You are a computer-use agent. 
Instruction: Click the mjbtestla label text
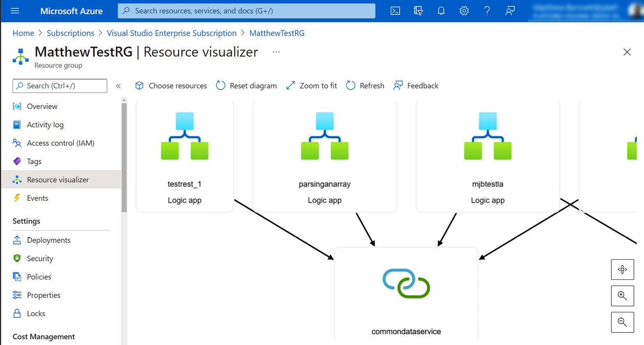click(x=487, y=184)
